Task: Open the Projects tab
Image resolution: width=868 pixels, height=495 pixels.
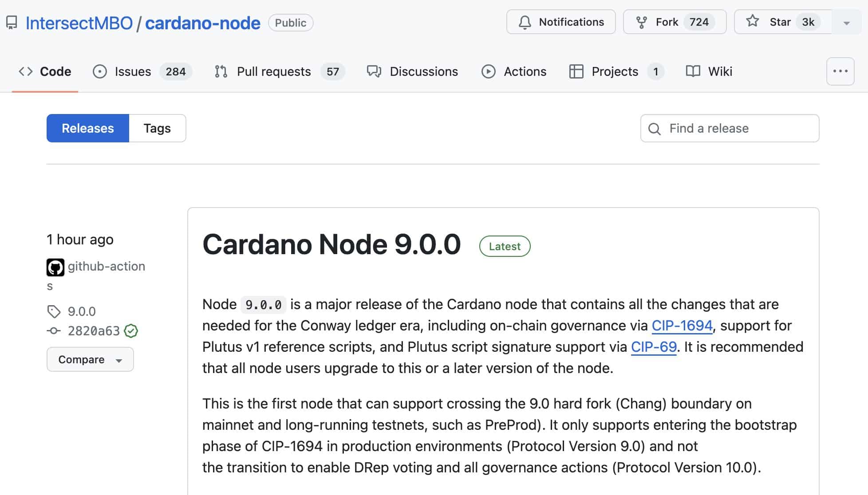Action: click(614, 71)
